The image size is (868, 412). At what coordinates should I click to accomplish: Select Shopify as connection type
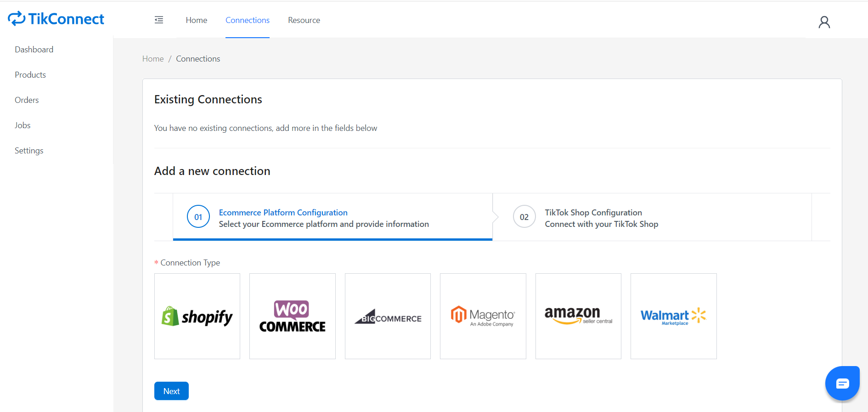point(197,316)
